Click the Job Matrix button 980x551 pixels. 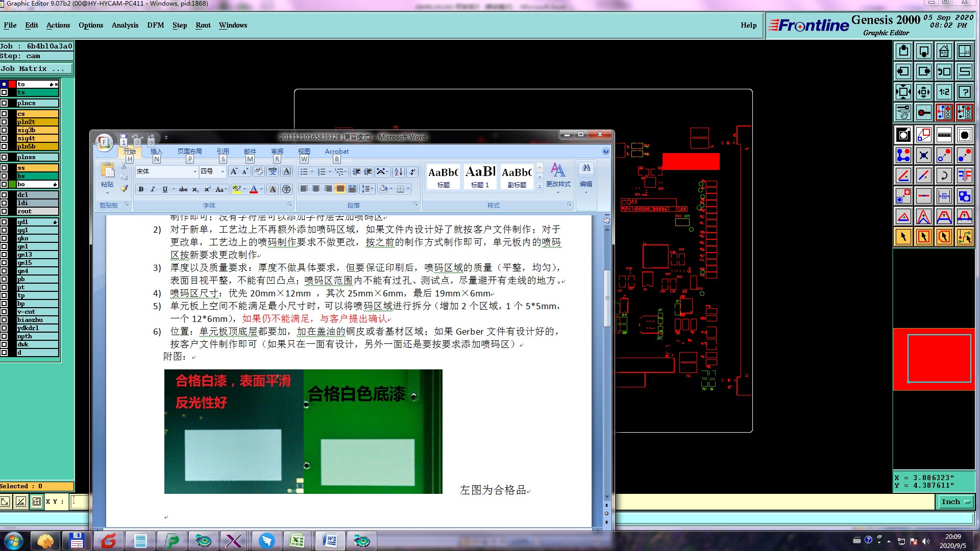point(36,69)
